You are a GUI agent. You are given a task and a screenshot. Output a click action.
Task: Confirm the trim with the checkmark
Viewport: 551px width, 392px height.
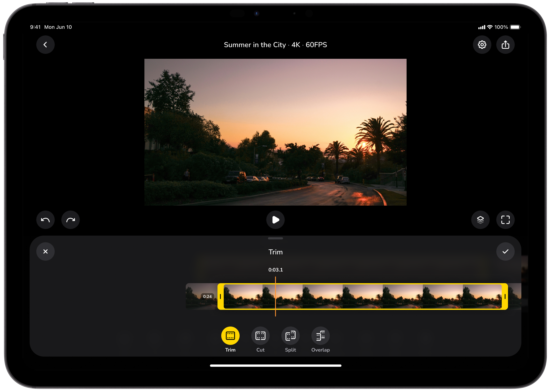click(506, 251)
